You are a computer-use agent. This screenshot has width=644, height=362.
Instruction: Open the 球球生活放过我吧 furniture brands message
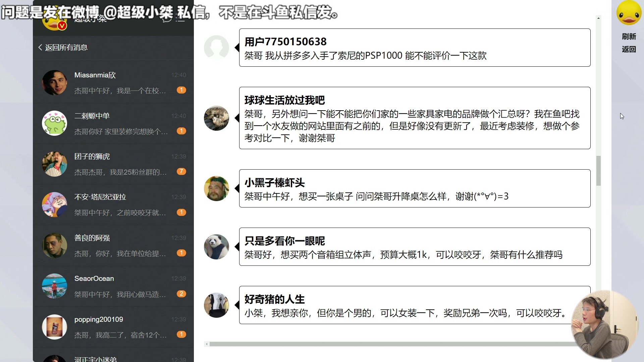415,118
